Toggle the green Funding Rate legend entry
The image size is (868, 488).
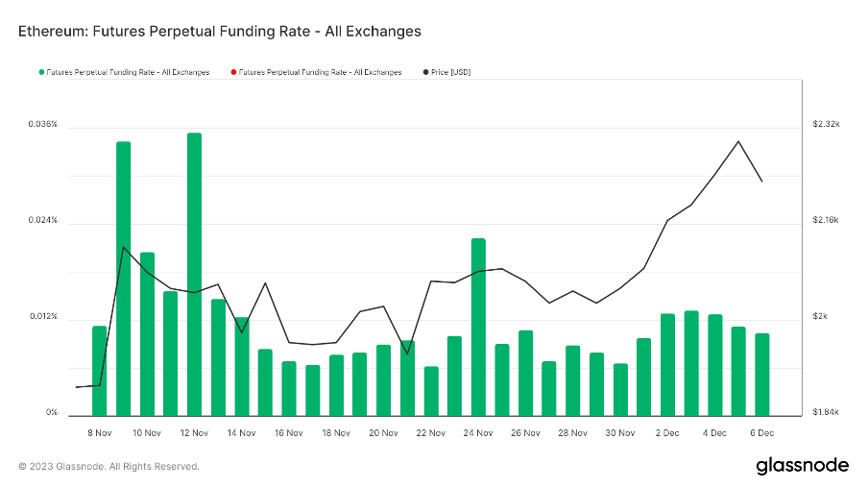click(x=127, y=72)
